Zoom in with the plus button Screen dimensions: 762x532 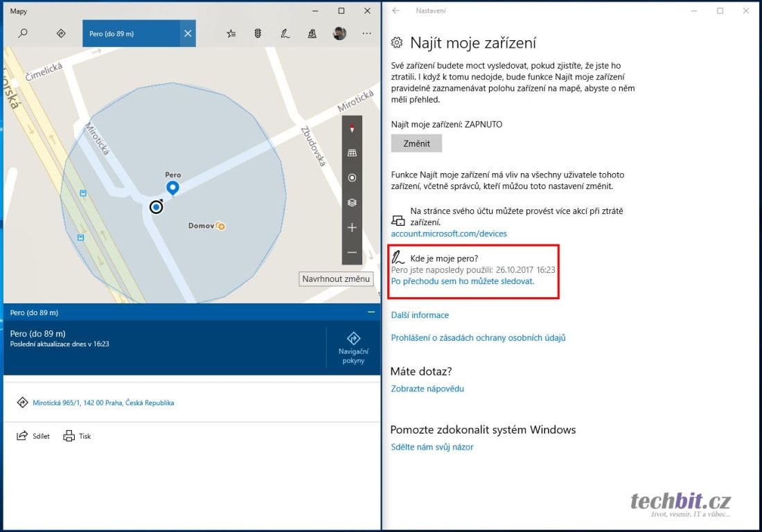click(352, 228)
